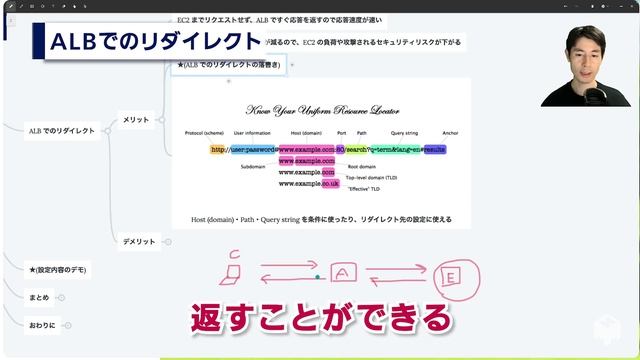The width and height of the screenshot is (640, 360).
Task: Click the 'Host (domain)・Path・Query string' caption text
Action: (x=321, y=220)
